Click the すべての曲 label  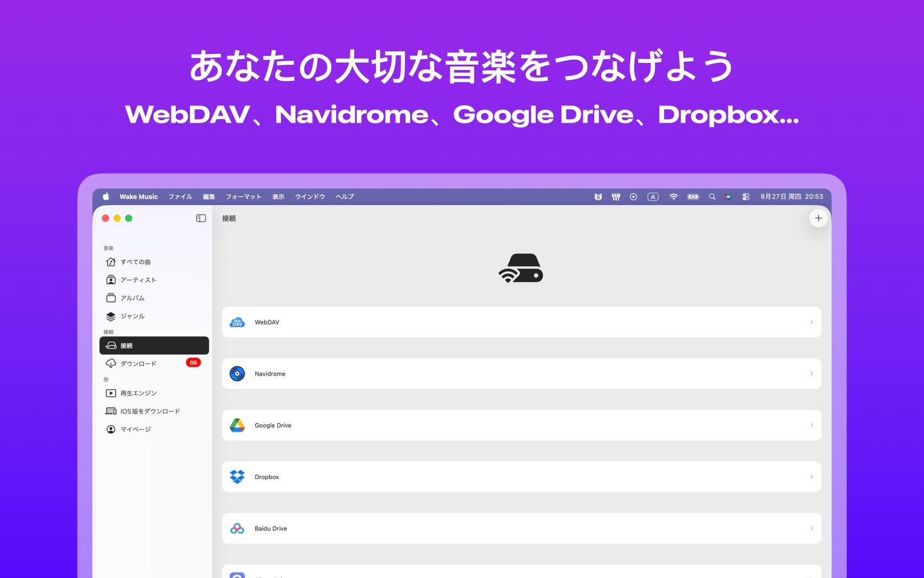(135, 262)
